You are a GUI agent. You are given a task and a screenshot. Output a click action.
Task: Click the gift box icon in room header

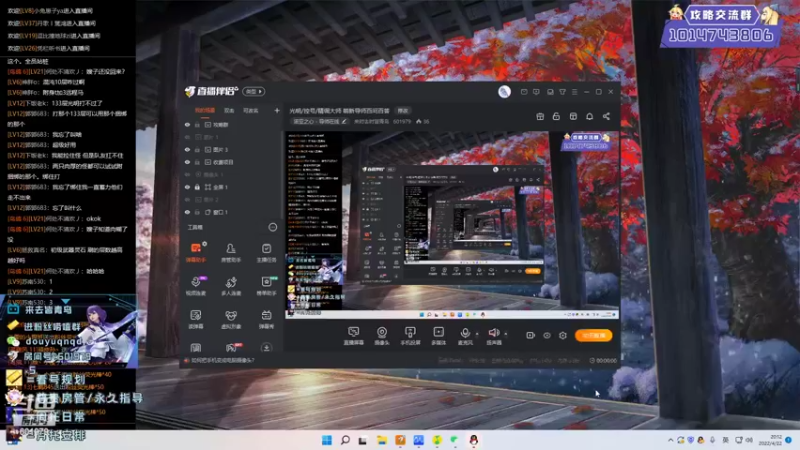tap(540, 116)
